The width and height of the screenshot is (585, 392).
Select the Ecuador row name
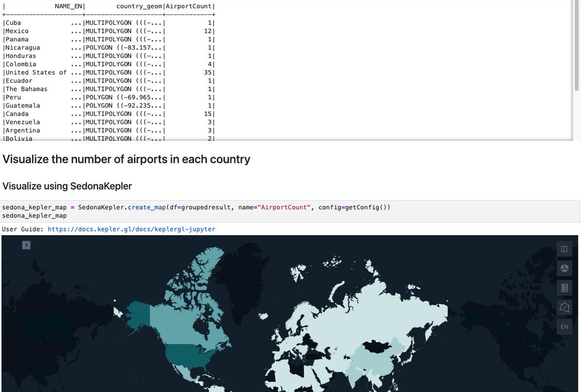point(19,81)
